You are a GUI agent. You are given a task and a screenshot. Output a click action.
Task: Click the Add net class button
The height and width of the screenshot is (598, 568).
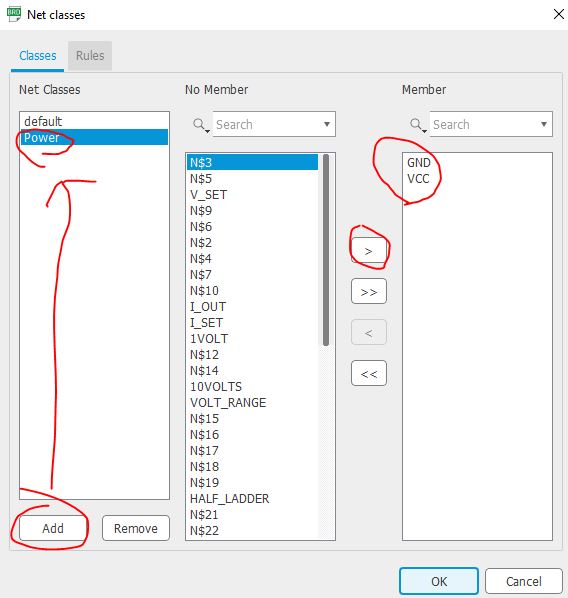click(x=53, y=528)
